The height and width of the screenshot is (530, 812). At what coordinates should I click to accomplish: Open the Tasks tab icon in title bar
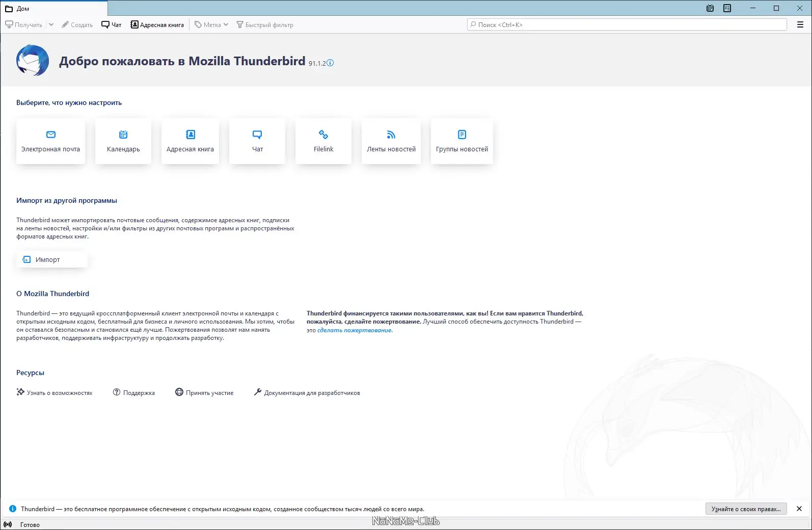(x=727, y=8)
